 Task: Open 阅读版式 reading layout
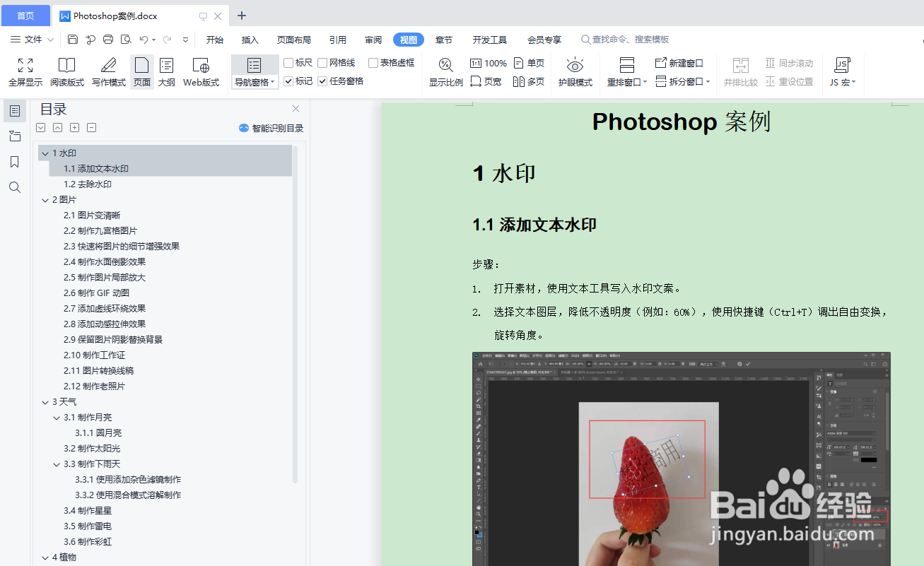67,73
